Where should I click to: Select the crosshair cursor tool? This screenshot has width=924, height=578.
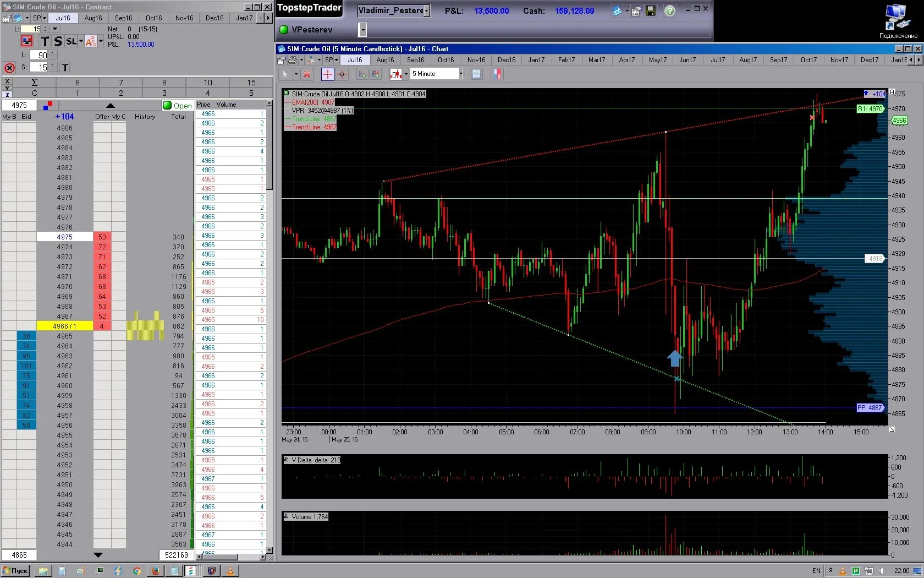(327, 74)
